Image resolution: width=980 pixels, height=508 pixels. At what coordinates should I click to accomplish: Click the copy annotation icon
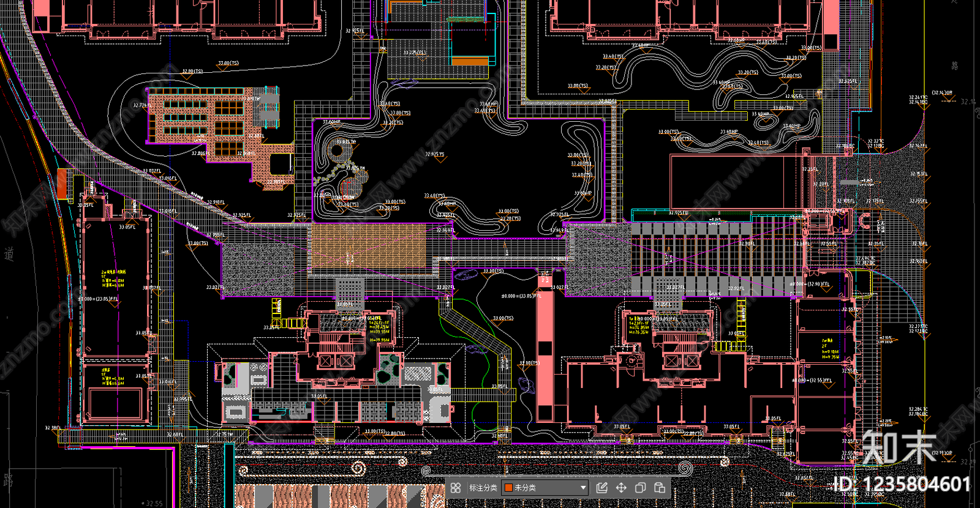(640, 488)
